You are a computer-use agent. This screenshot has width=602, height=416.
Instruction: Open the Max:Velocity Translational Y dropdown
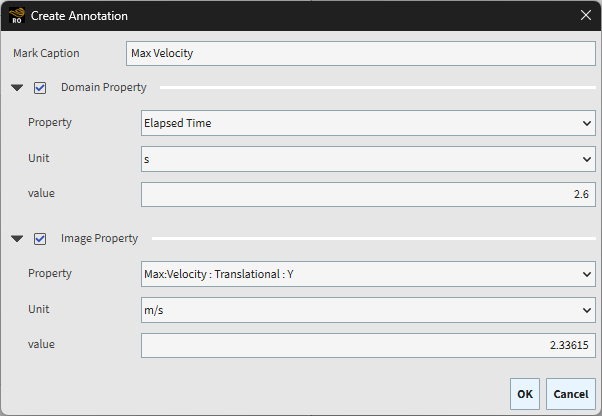click(x=368, y=274)
